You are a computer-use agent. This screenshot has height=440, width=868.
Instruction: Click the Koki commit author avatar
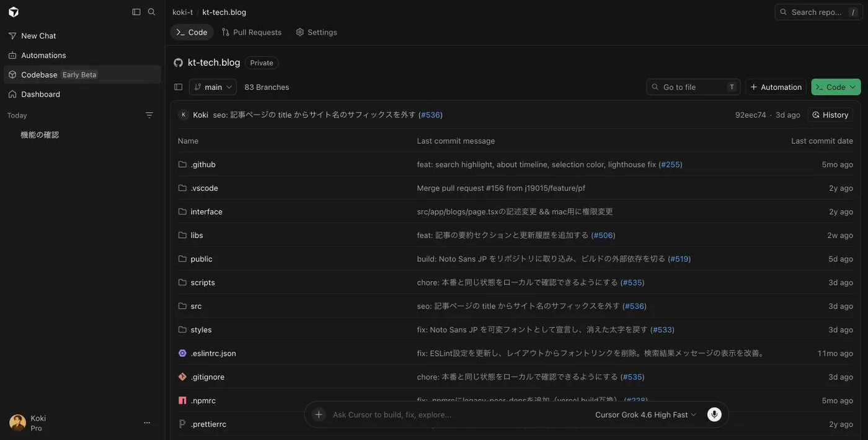184,115
